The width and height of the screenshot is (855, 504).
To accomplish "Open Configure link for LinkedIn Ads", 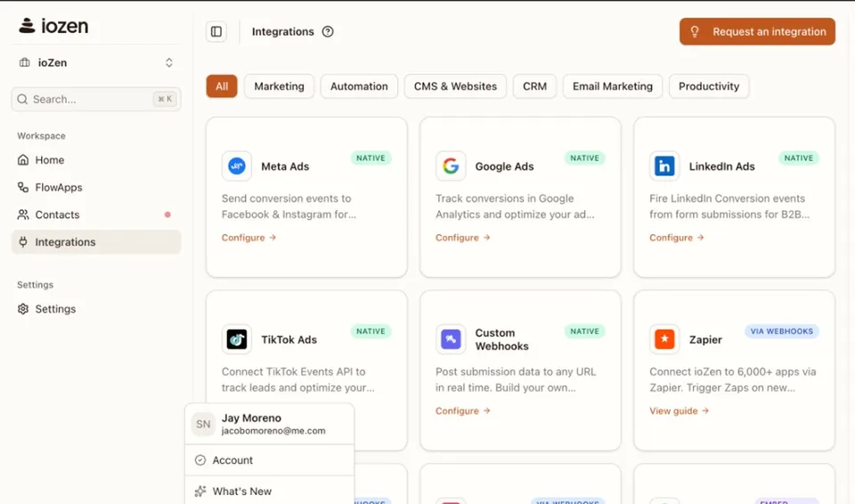I will 676,237.
